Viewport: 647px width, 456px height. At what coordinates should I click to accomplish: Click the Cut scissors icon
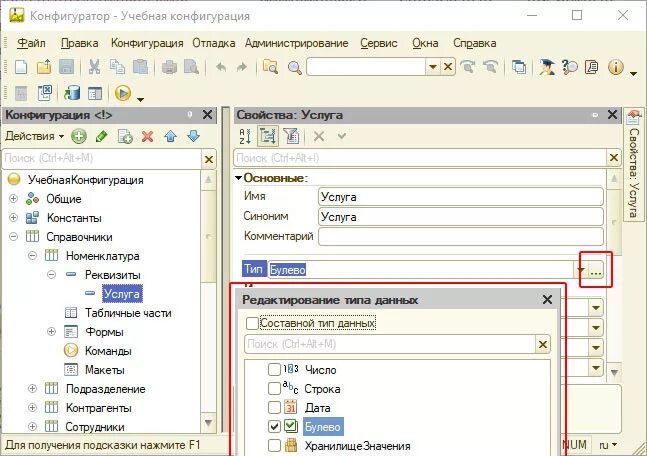(94, 66)
